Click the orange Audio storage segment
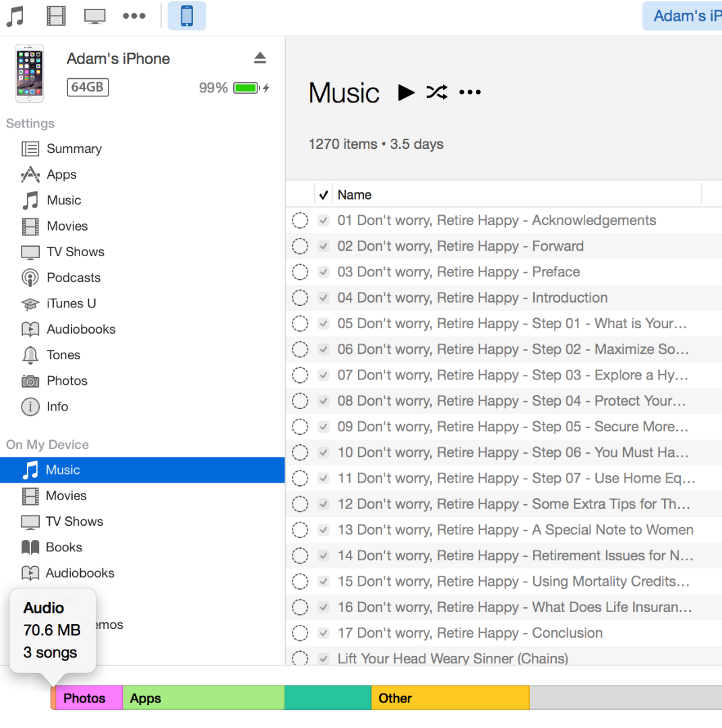Image resolution: width=722 pixels, height=728 pixels. pyautogui.click(x=53, y=698)
